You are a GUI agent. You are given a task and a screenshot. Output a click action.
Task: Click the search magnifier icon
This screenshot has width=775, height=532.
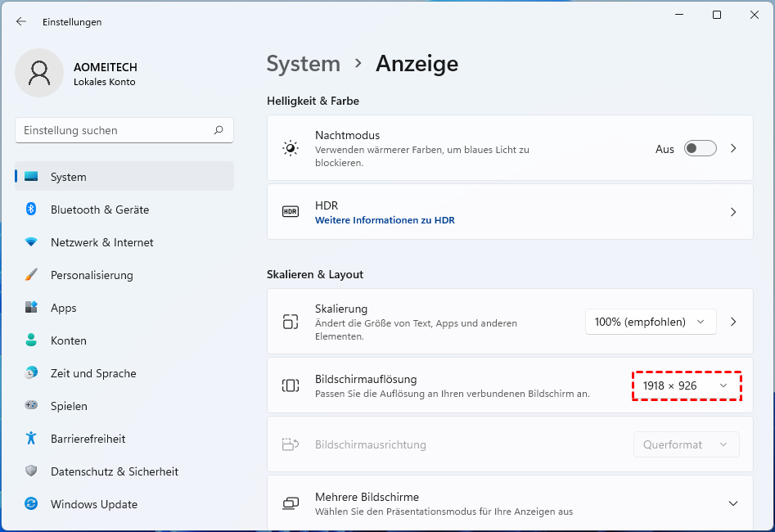(x=219, y=130)
